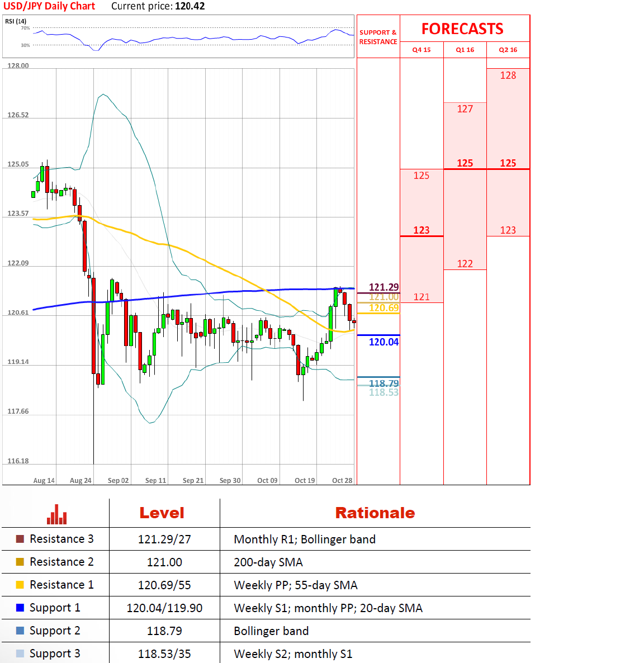Click the 123 value in Q2 16 column

508,230
